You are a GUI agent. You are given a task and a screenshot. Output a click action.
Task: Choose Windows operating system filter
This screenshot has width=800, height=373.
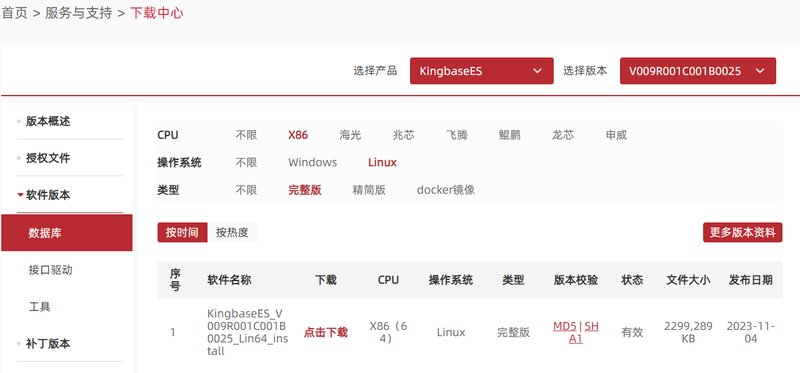pyautogui.click(x=312, y=163)
